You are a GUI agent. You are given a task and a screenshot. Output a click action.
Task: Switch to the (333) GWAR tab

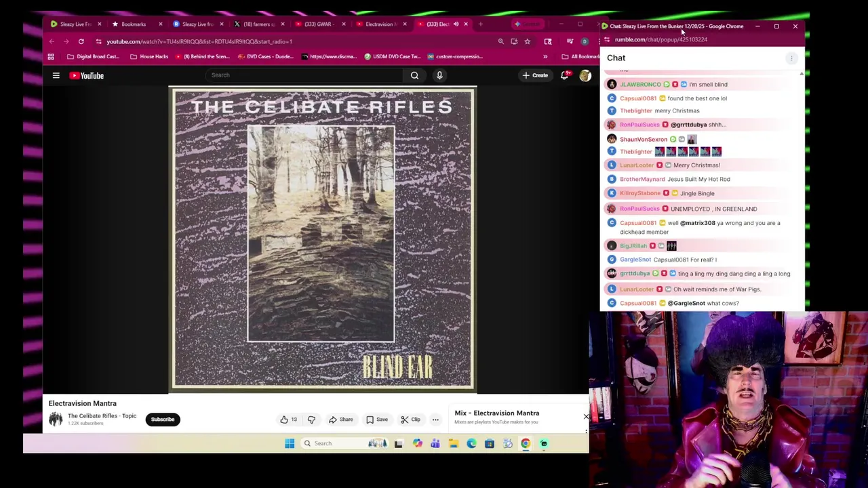point(319,24)
